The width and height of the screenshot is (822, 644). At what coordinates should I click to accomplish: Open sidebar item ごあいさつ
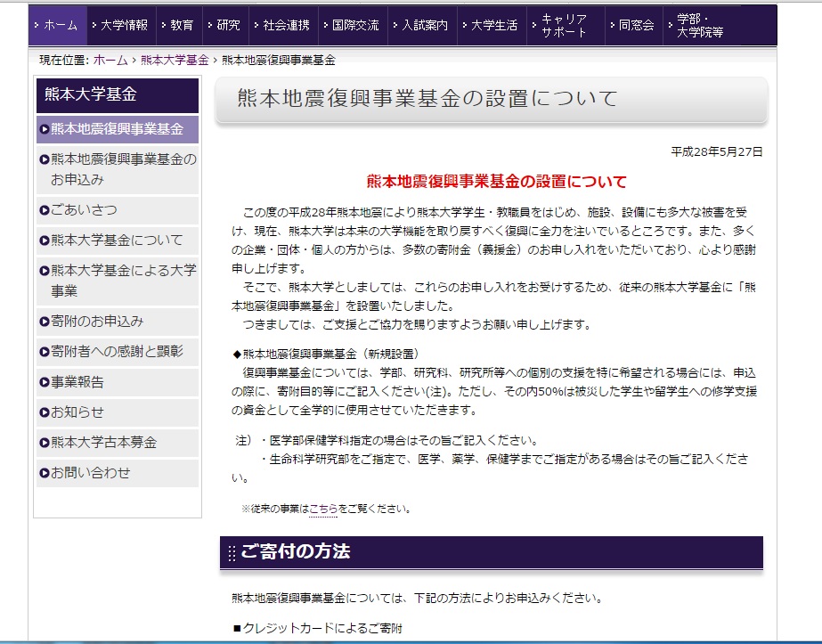pyautogui.click(x=118, y=210)
